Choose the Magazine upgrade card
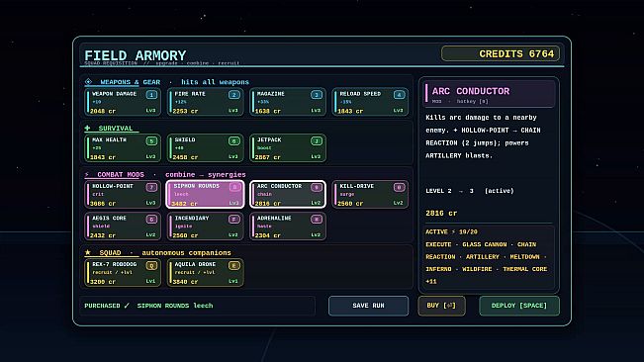Screen dimensions: 644x362 pos(288,102)
